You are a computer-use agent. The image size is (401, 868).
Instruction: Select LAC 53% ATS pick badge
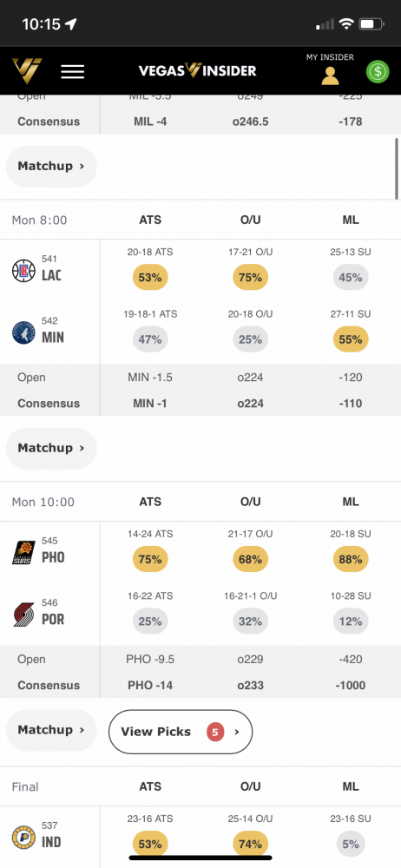point(150,278)
